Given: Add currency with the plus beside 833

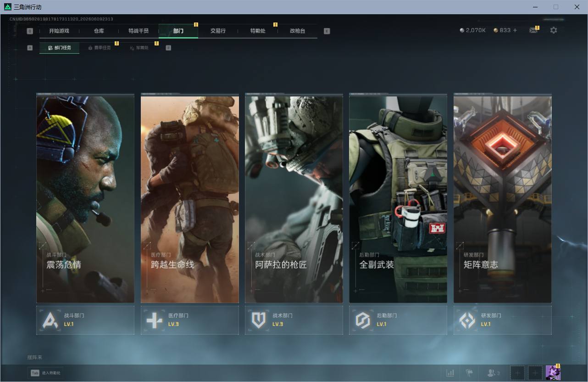Looking at the screenshot, I should [x=515, y=30].
